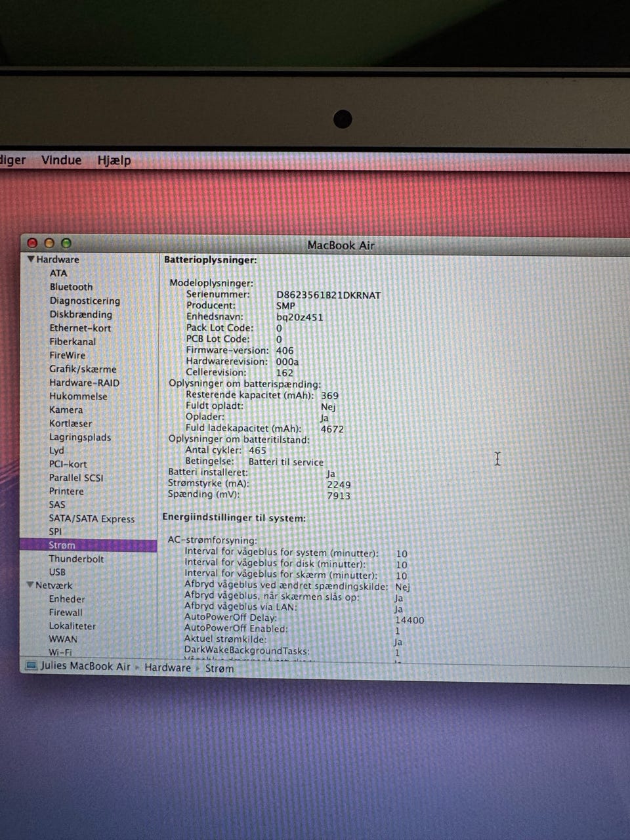Click the Producent value SMP
The height and width of the screenshot is (840, 630).
pyautogui.click(x=285, y=306)
